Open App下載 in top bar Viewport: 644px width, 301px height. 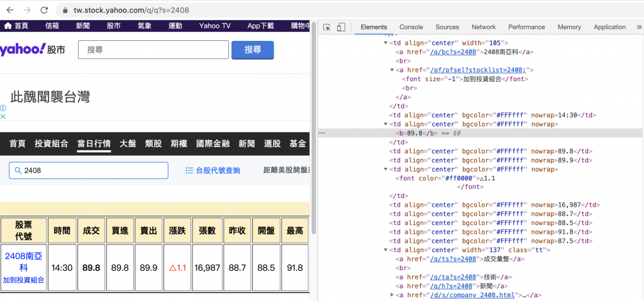260,26
